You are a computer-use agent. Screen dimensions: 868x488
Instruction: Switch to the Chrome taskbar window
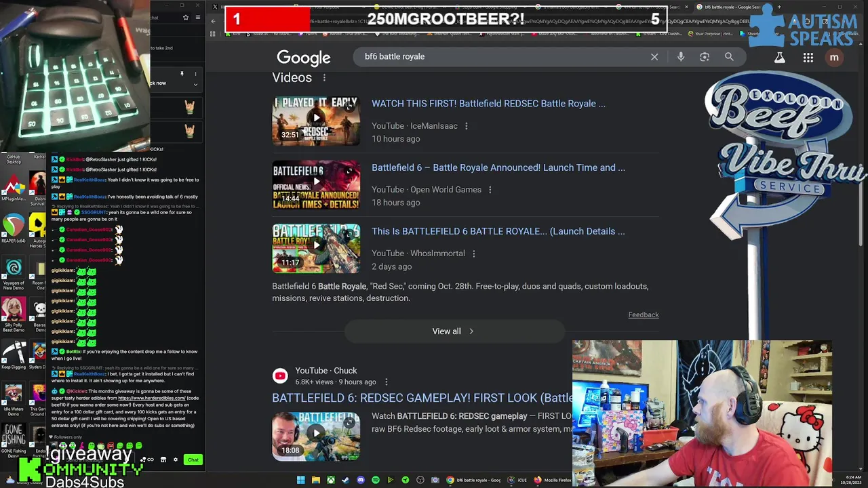[x=473, y=480]
